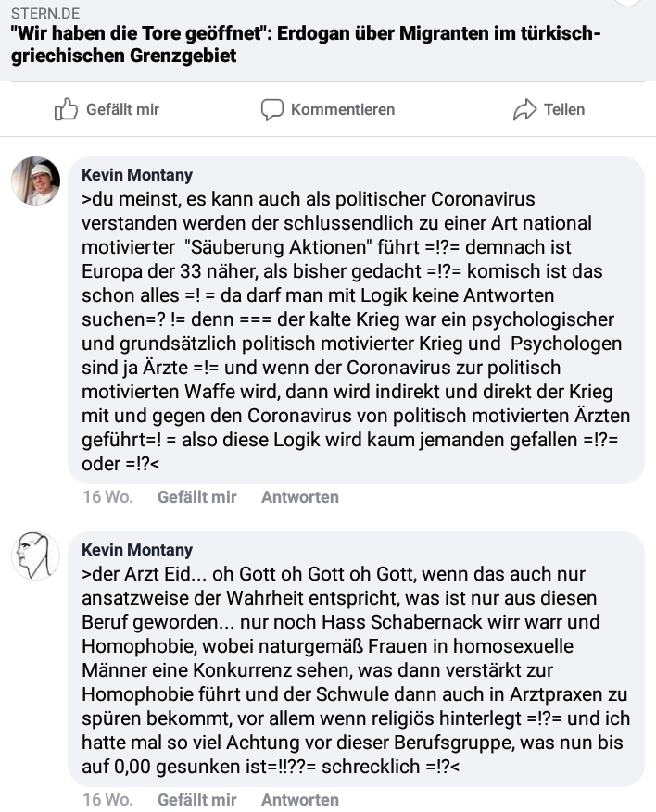This screenshot has height=812, width=656.
Task: Select the post's Gefällt mir label
Action: tap(122, 109)
